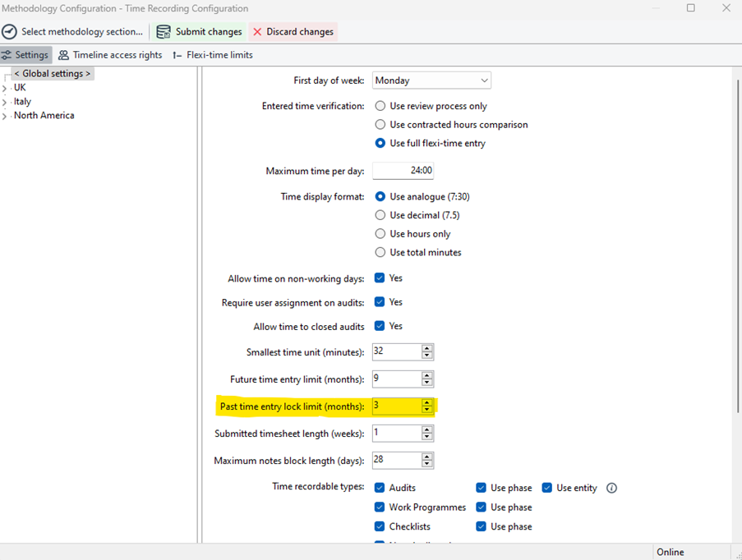Toggle Checklists recordable type checkbox
742x560 pixels.
[380, 526]
